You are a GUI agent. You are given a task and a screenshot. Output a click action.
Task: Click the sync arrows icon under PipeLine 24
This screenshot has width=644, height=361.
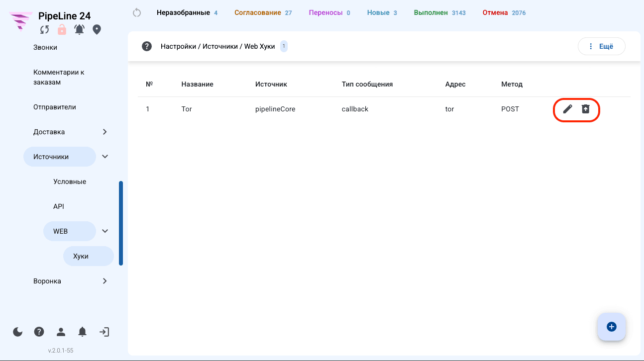(x=45, y=30)
